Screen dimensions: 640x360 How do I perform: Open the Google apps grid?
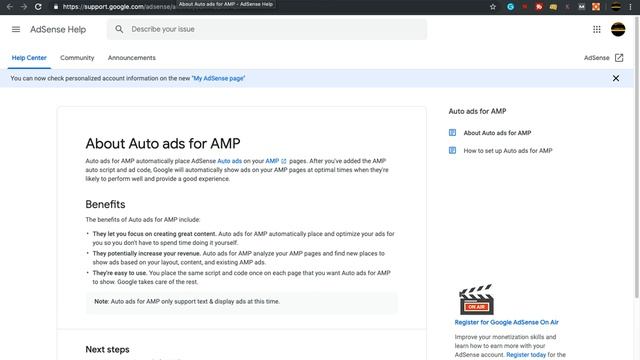pos(597,29)
